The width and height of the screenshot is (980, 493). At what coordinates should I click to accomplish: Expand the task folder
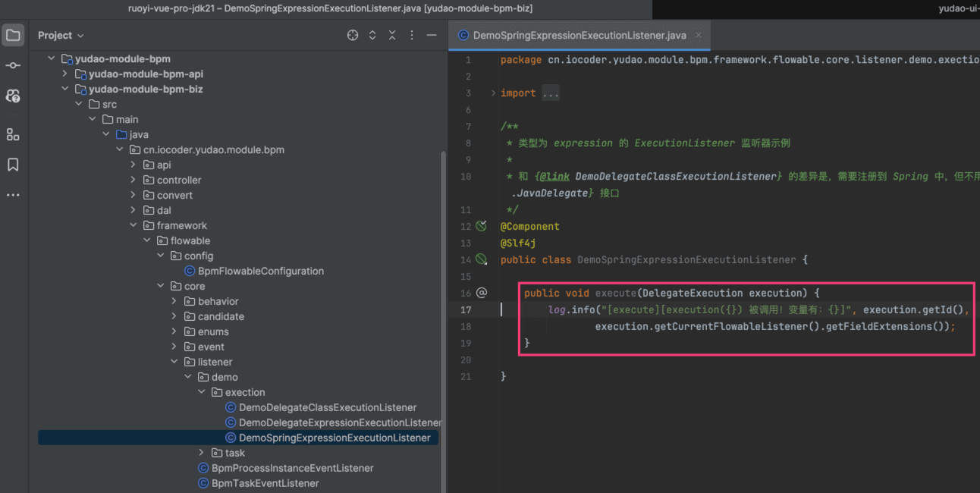coord(202,453)
